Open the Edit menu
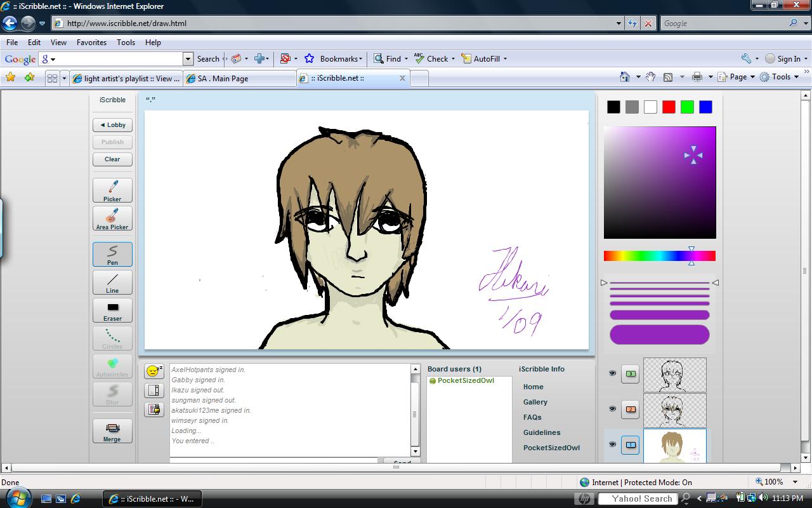 [x=34, y=43]
